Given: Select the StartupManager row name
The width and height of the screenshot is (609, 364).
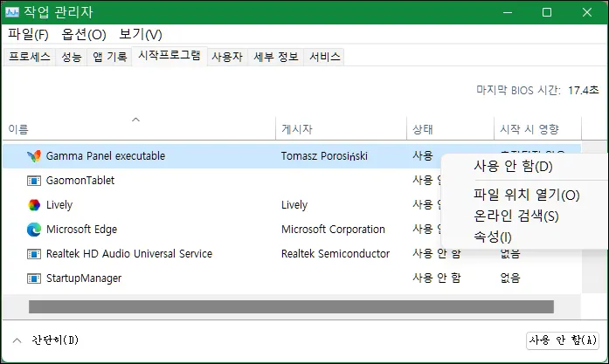Looking at the screenshot, I should coord(84,278).
